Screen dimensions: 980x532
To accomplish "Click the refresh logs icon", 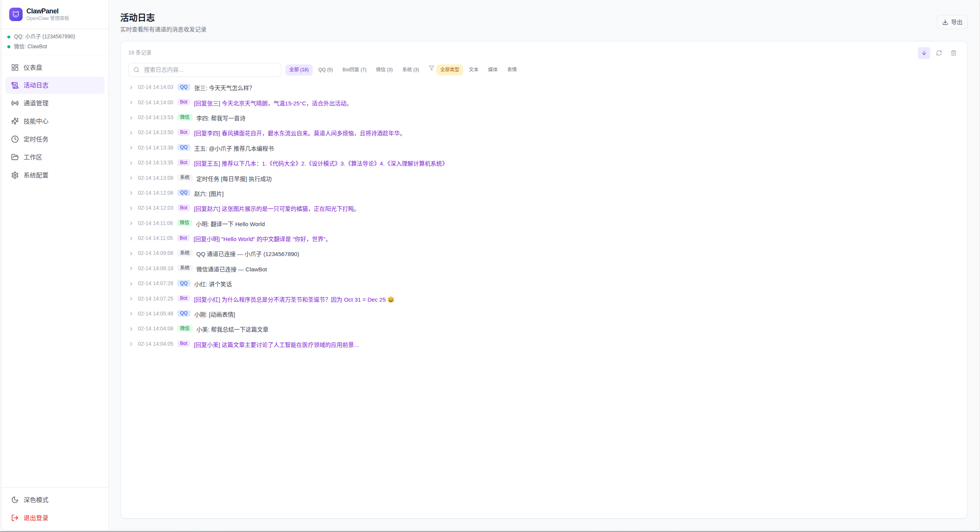I will (x=939, y=53).
